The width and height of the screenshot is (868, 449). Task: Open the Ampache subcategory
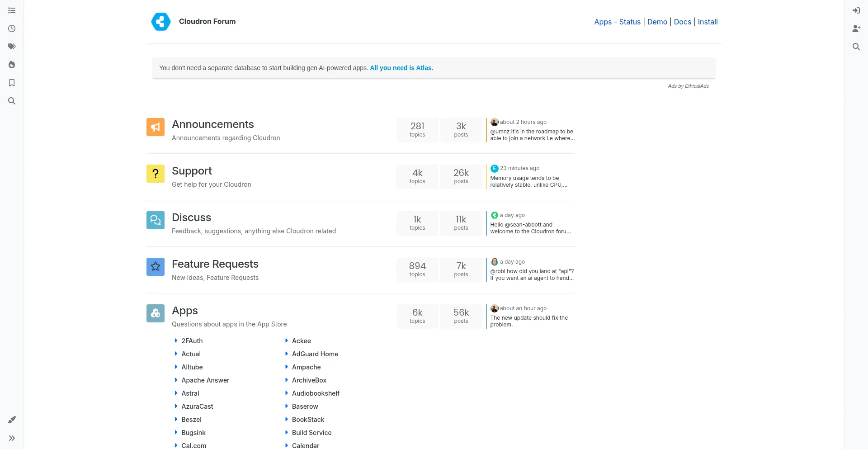click(x=306, y=367)
